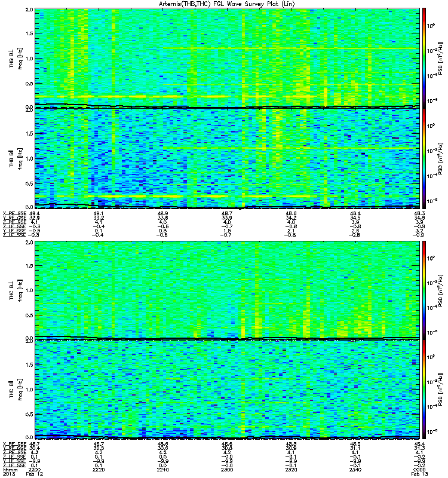The width and height of the screenshot is (448, 478).
Task: Click the '2320' time tick label
Action: (x=291, y=470)
